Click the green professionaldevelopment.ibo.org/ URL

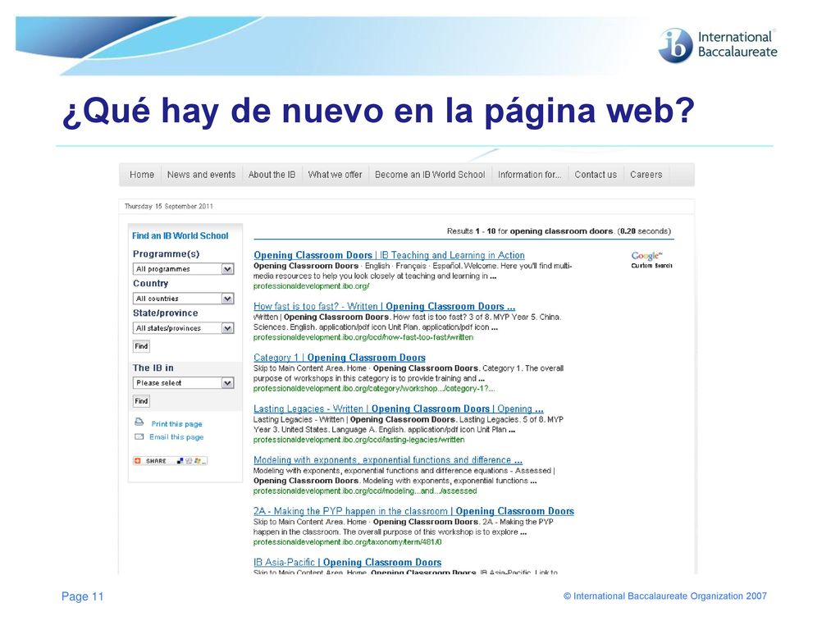[311, 286]
